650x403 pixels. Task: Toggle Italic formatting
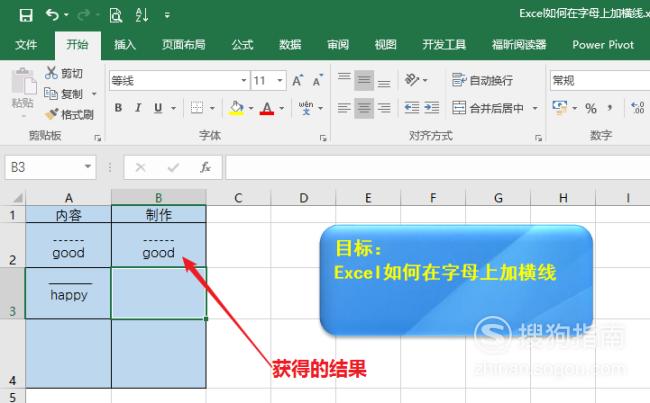pyautogui.click(x=138, y=108)
